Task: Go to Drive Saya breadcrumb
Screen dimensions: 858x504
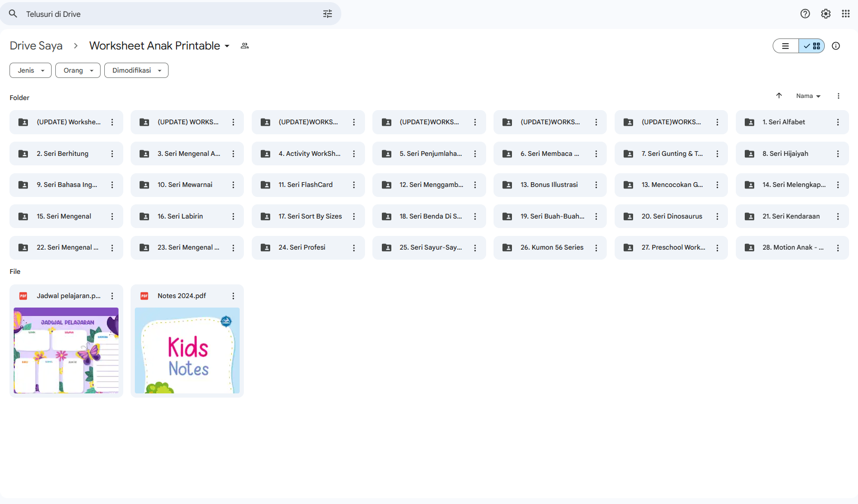Action: tap(36, 46)
